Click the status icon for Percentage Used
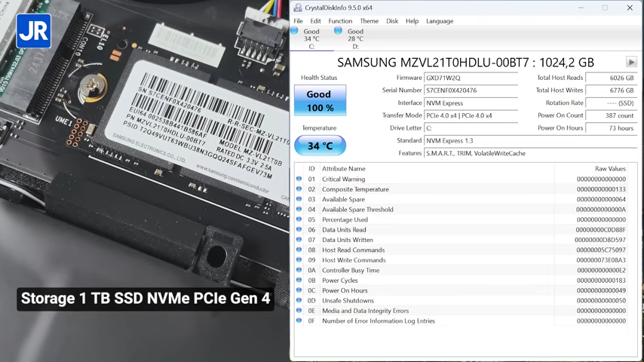644x362 pixels. (299, 219)
